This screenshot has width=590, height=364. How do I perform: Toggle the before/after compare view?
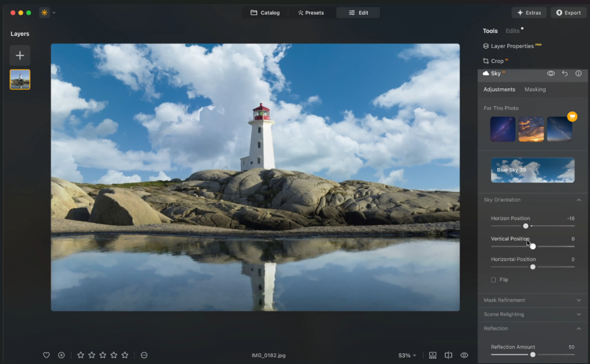click(x=448, y=355)
